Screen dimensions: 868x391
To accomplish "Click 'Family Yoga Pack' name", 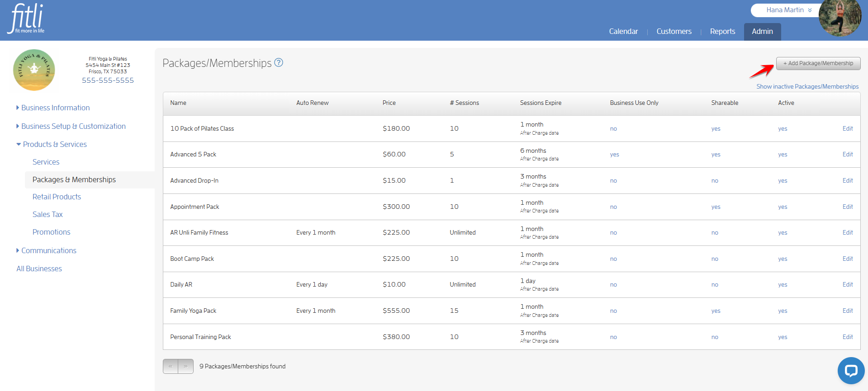I will [x=193, y=311].
